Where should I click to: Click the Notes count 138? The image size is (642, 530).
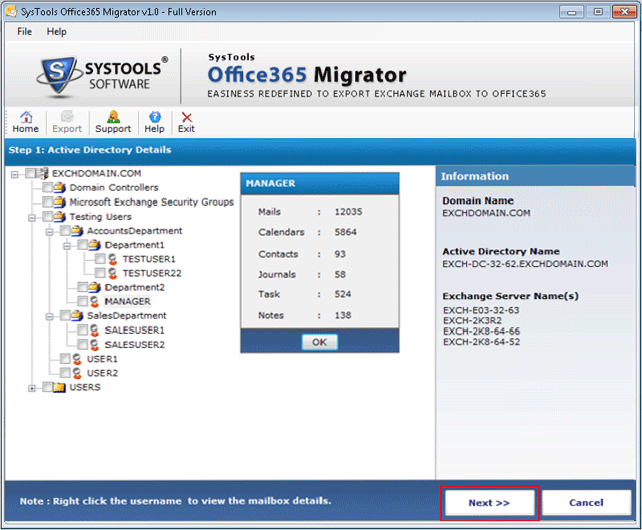pos(343,315)
